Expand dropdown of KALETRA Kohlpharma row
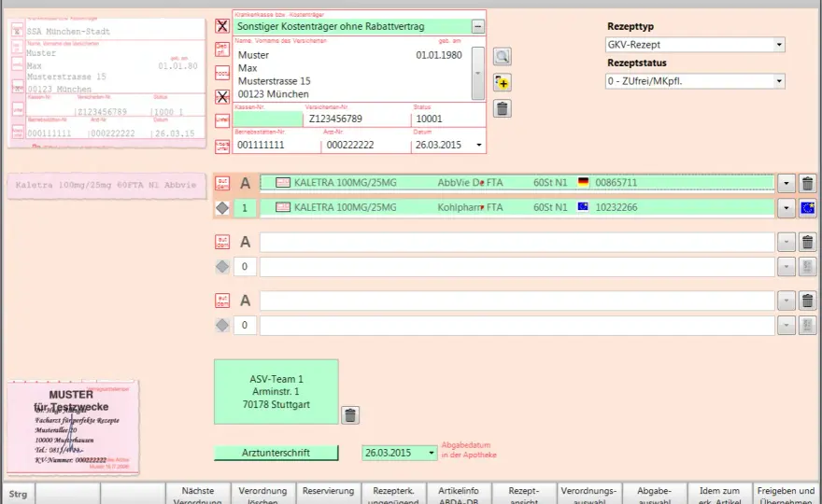The height and width of the screenshot is (504, 822). (x=786, y=208)
